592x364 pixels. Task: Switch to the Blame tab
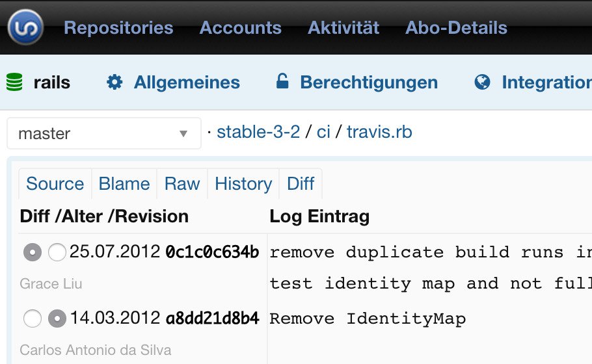tap(124, 184)
